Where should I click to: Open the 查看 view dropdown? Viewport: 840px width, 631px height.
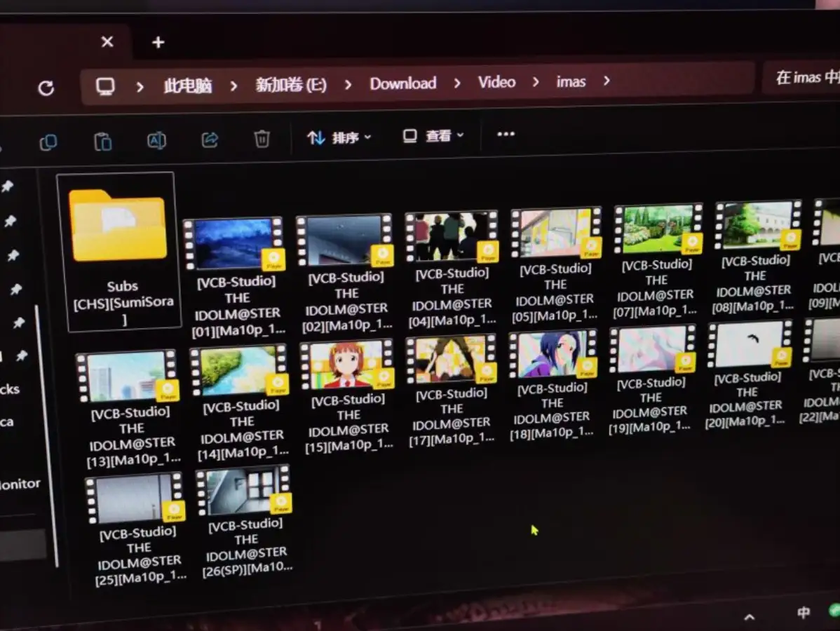[433, 135]
